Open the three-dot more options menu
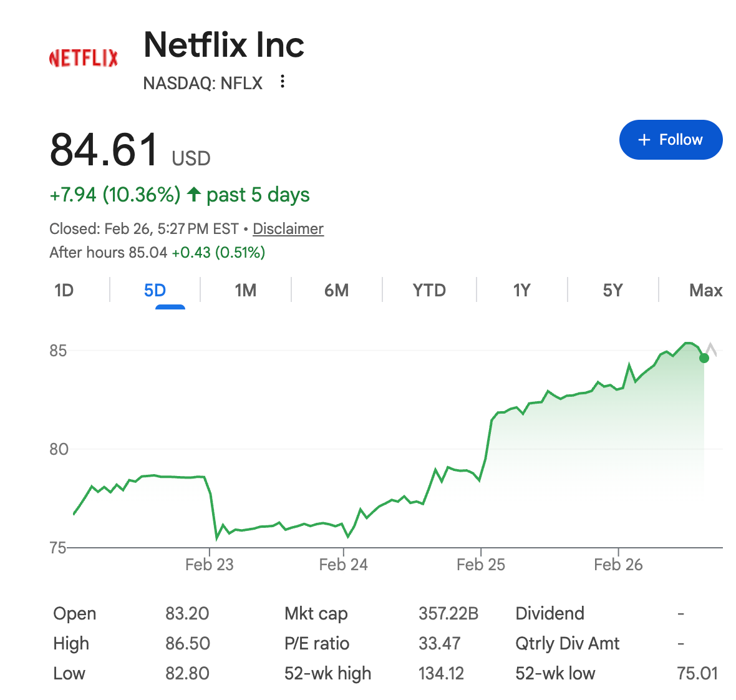Viewport: 736px width, 700px height. tap(283, 82)
